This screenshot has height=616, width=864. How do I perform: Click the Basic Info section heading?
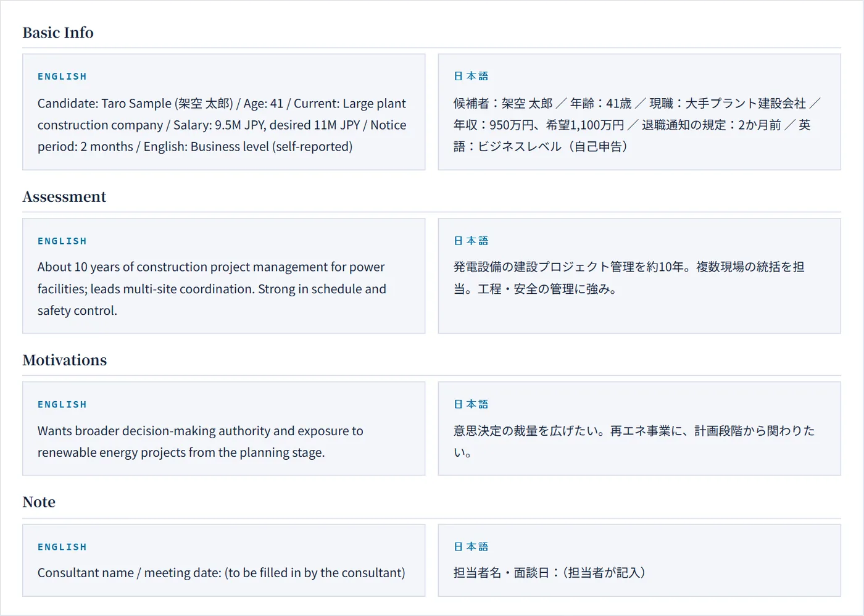click(58, 33)
